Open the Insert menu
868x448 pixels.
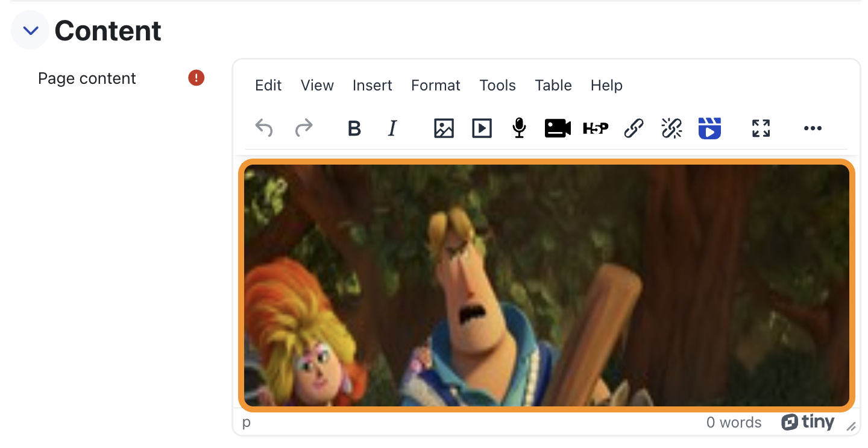(373, 86)
